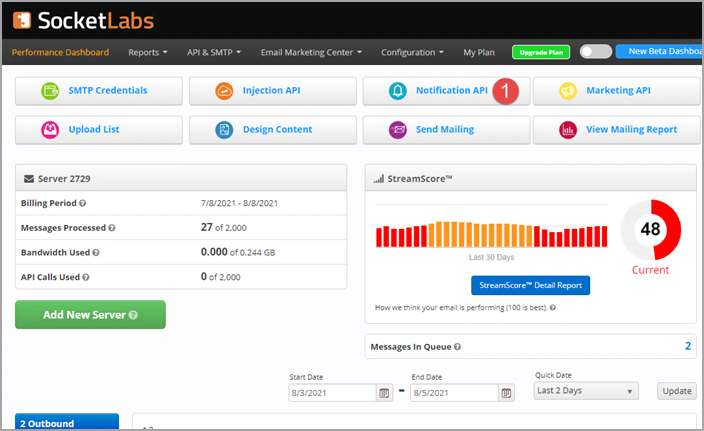The image size is (704, 431).
Task: Open the Performance Dashboard tab
Action: pyautogui.click(x=60, y=53)
